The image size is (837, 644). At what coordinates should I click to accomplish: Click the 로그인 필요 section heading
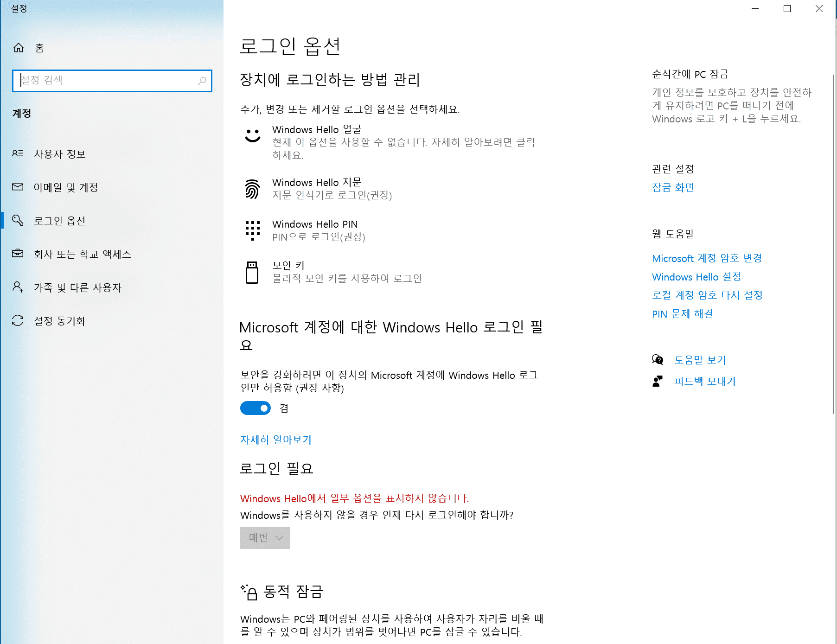click(276, 468)
